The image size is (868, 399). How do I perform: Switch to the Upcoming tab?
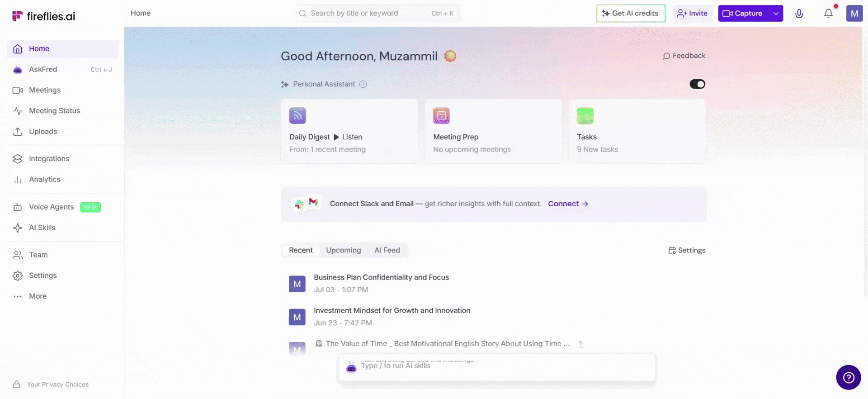coord(344,251)
